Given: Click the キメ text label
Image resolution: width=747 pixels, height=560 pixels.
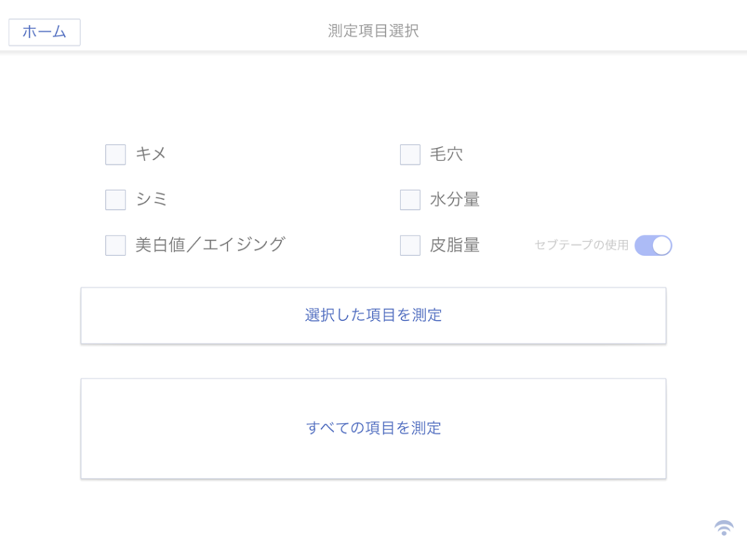Looking at the screenshot, I should click(x=151, y=154).
